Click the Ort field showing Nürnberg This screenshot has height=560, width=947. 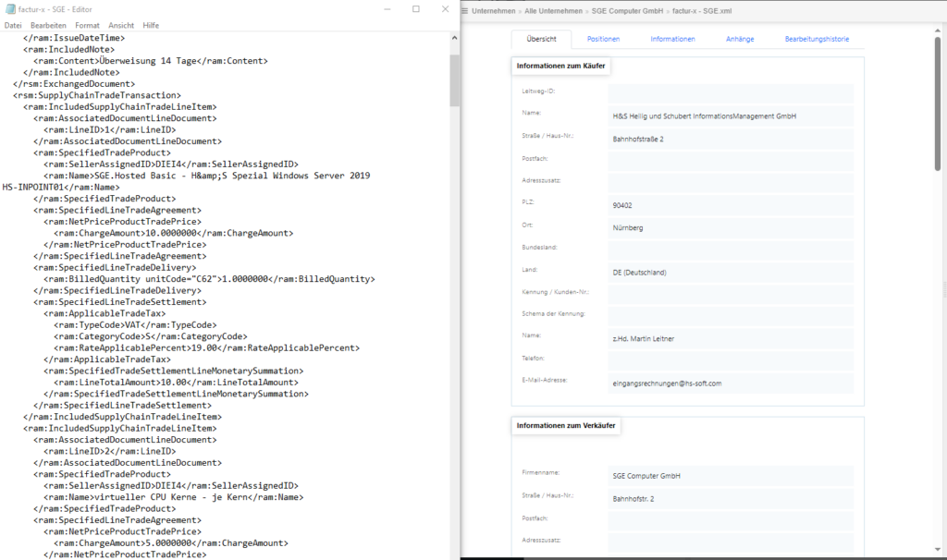coord(731,227)
